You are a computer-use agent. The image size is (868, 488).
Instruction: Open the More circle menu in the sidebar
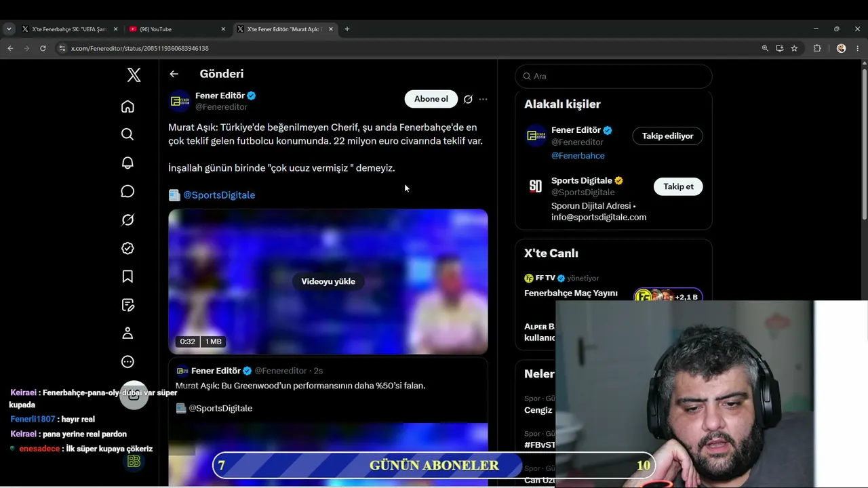pos(127,362)
